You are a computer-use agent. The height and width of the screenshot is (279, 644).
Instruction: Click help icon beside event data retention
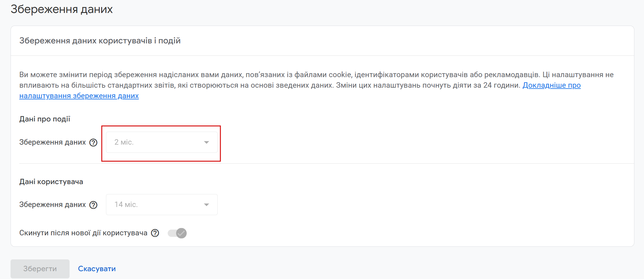coord(93,143)
